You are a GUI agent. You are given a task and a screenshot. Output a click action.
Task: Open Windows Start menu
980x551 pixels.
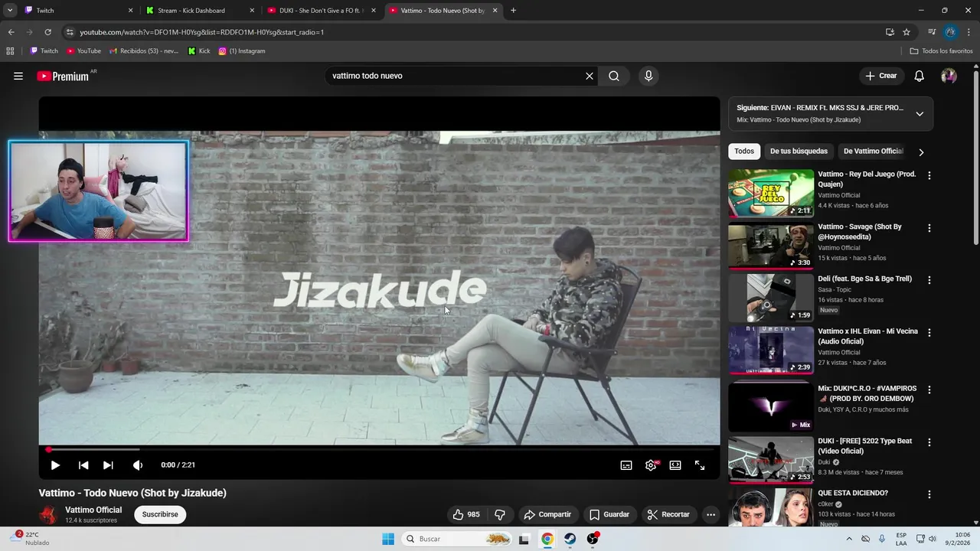[x=388, y=539]
